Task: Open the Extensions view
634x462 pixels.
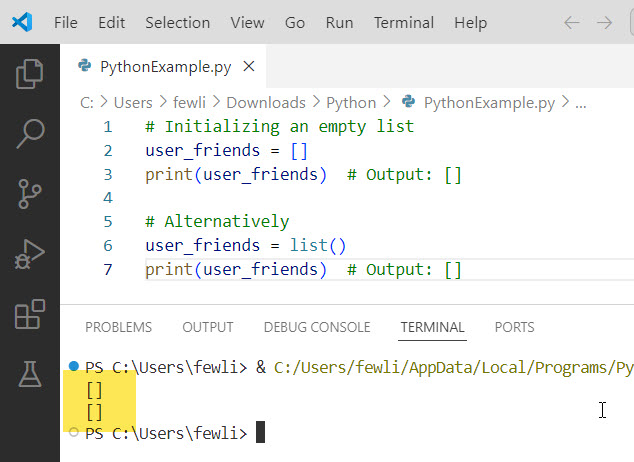Action: (30, 314)
